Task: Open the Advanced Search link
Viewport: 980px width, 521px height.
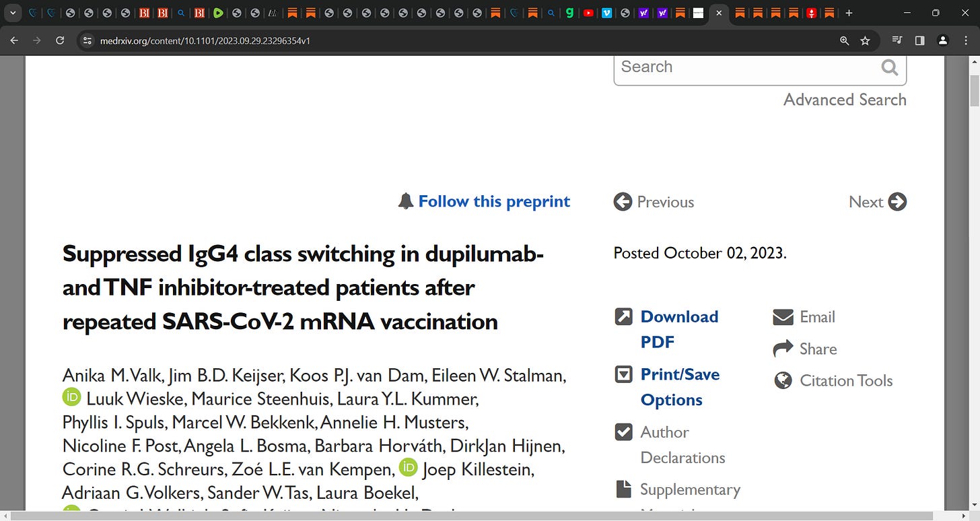Action: point(845,100)
